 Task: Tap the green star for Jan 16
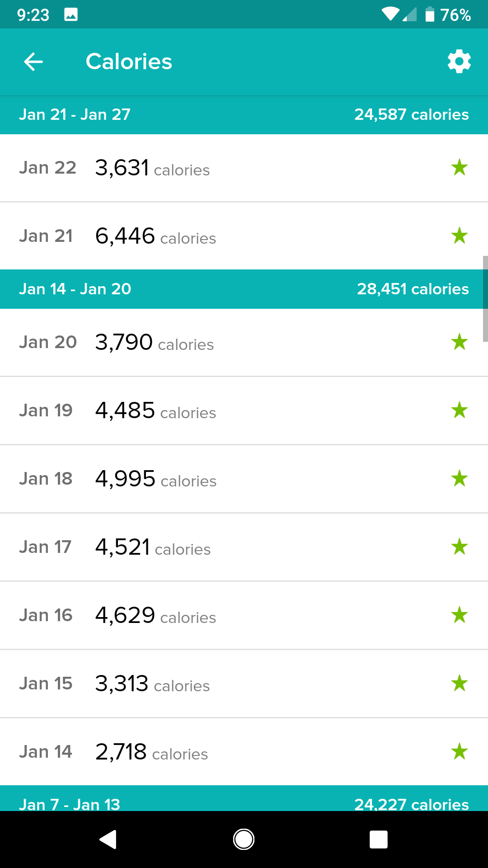(459, 615)
